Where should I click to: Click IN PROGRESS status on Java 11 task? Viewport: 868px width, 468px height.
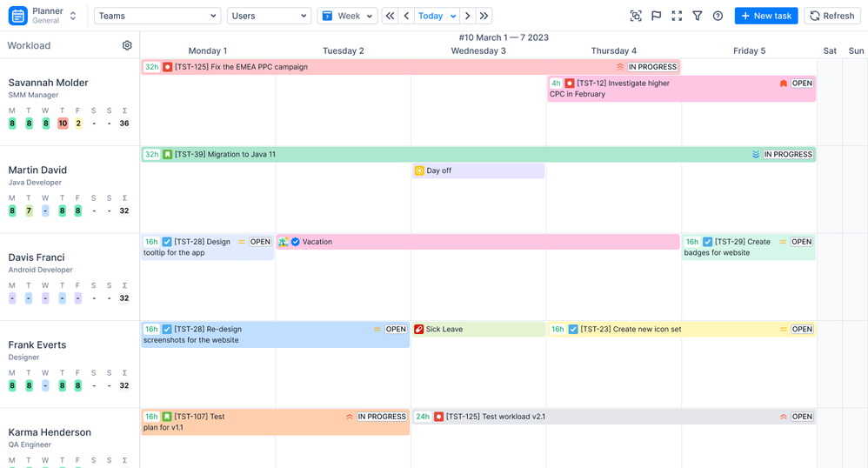tap(788, 155)
